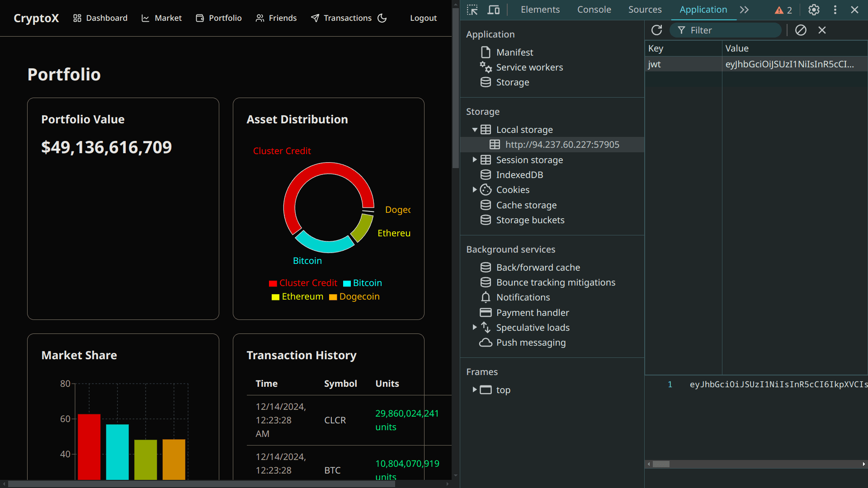This screenshot has height=488, width=868.
Task: Open DevTools settings gear
Action: tap(814, 9)
